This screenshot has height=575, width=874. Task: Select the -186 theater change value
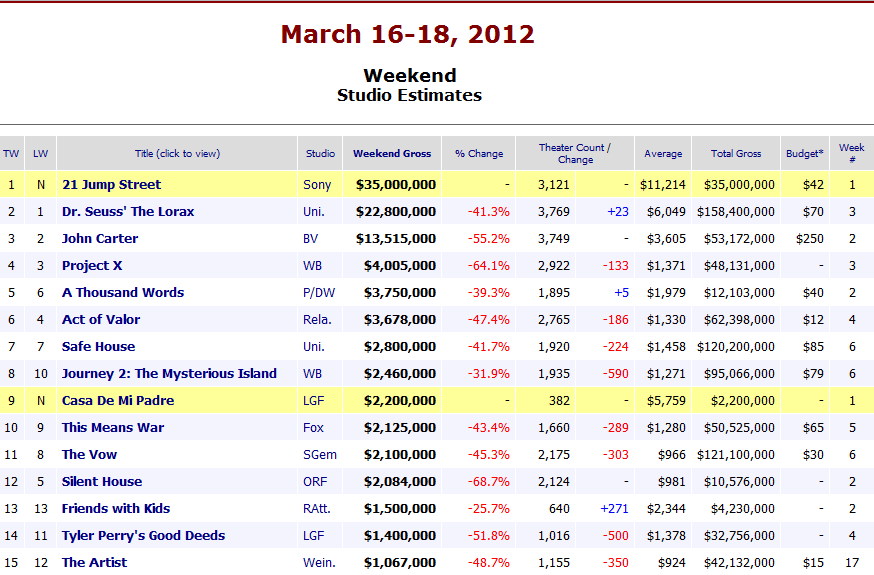(x=615, y=320)
